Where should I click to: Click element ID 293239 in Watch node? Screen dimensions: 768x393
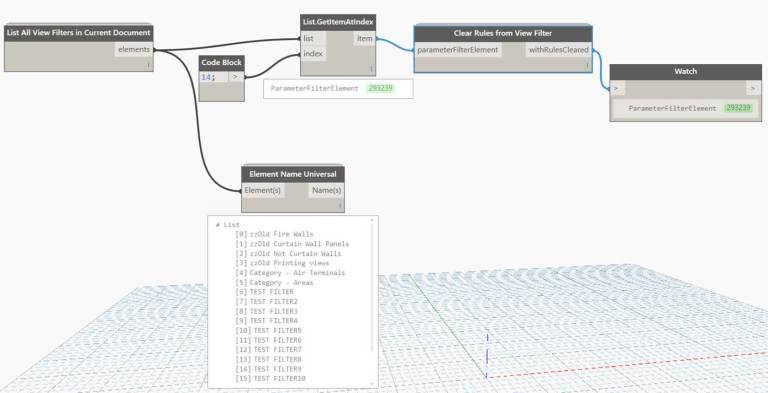click(x=739, y=108)
